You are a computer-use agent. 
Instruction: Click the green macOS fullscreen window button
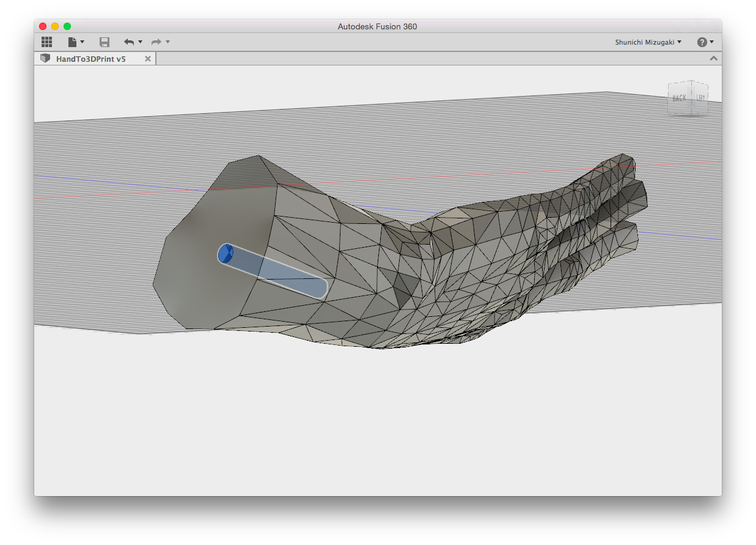click(67, 26)
